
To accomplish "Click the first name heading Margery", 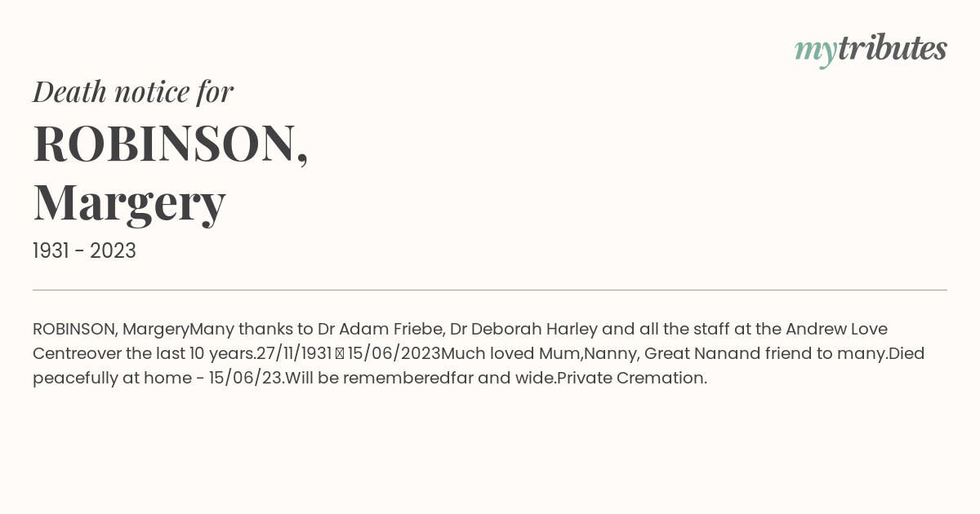I will click(x=129, y=202).
